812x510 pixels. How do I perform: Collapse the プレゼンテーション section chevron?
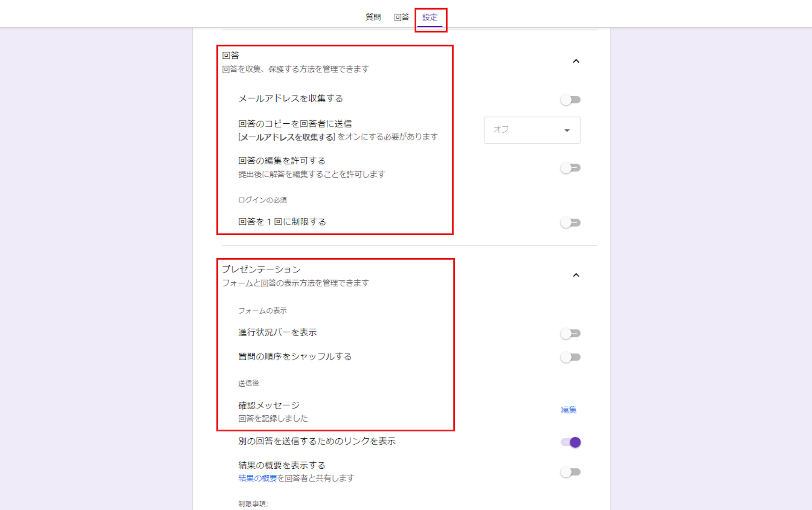576,275
